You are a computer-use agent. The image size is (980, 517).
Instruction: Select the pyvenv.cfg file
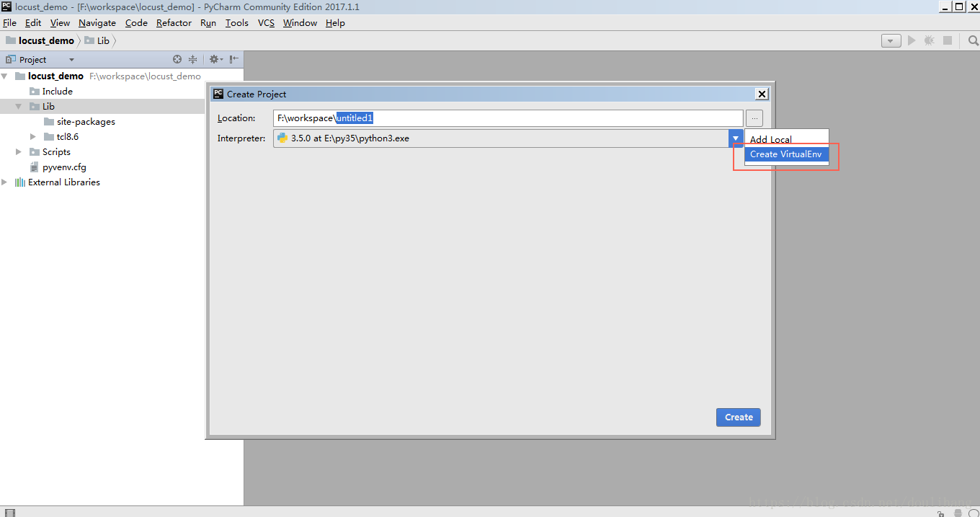tap(58, 167)
